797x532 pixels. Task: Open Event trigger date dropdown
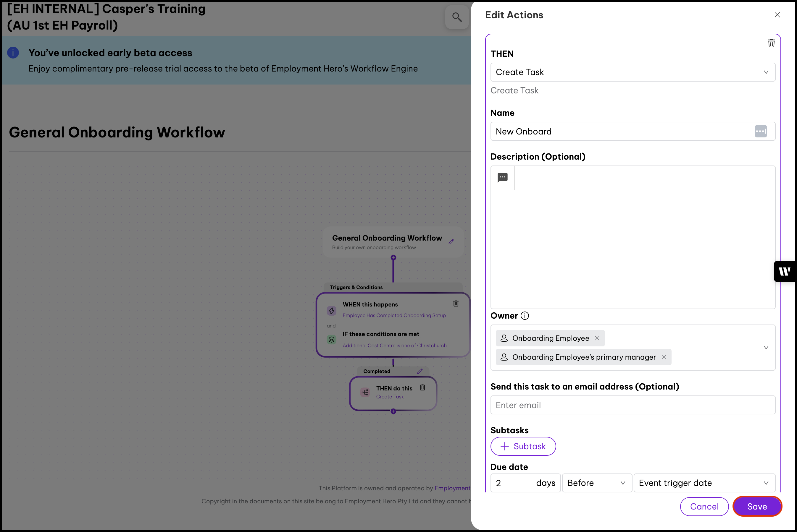tap(704, 483)
